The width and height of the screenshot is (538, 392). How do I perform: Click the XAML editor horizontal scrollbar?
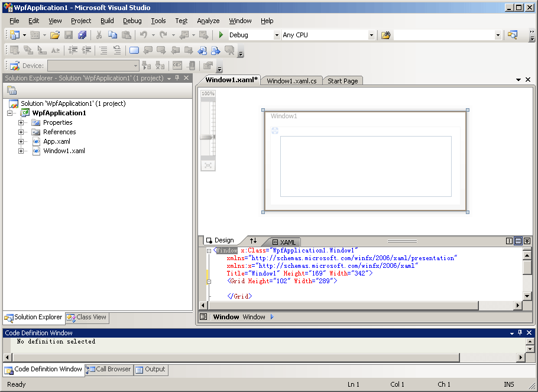pos(342,305)
